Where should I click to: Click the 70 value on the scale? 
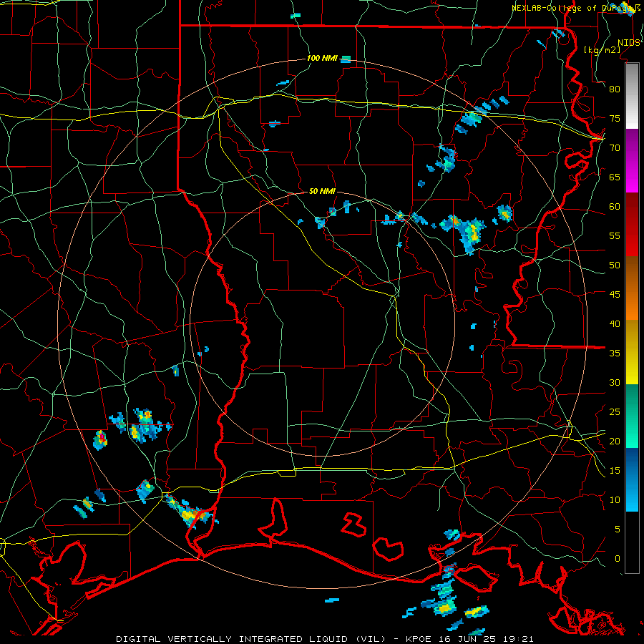click(x=615, y=148)
